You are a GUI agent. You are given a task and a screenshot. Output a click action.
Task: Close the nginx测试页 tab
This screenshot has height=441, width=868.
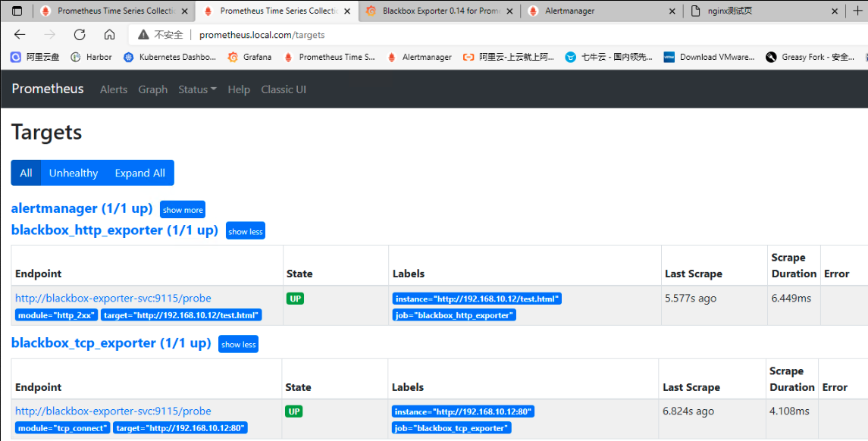tap(835, 11)
